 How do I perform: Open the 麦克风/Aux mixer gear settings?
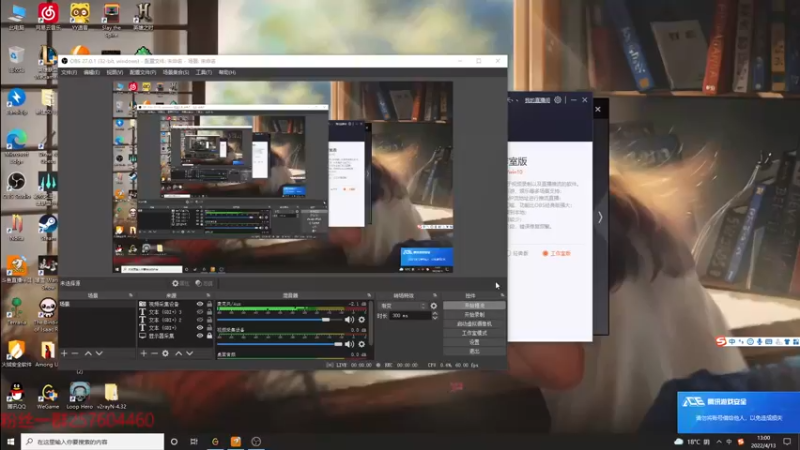(x=362, y=319)
